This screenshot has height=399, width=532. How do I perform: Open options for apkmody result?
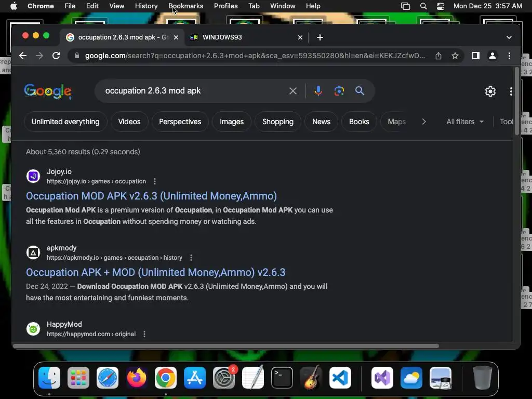click(x=191, y=258)
